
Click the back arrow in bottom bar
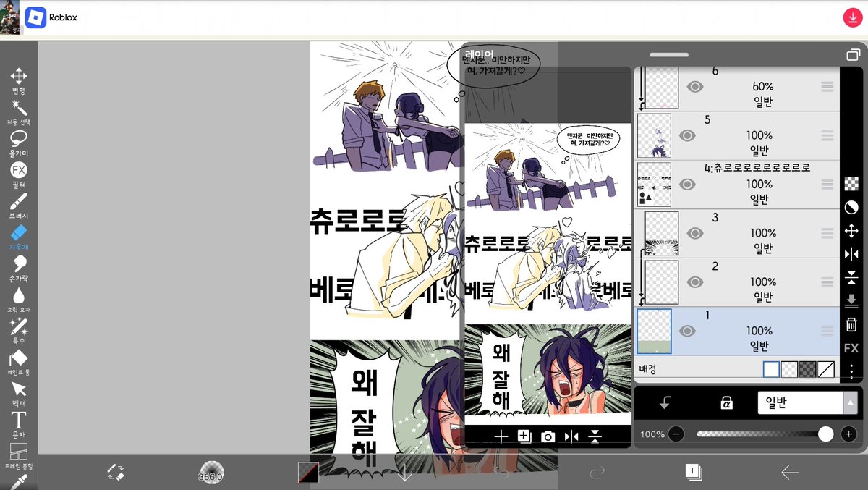(789, 473)
